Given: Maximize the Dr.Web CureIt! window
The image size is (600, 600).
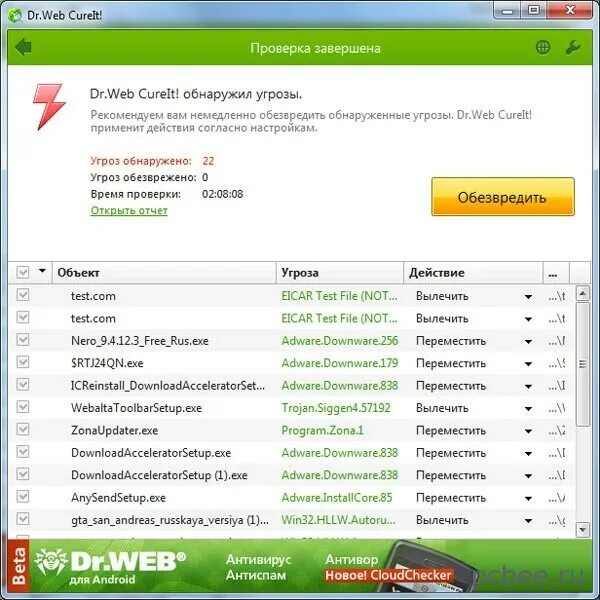Looking at the screenshot, I should (x=534, y=11).
